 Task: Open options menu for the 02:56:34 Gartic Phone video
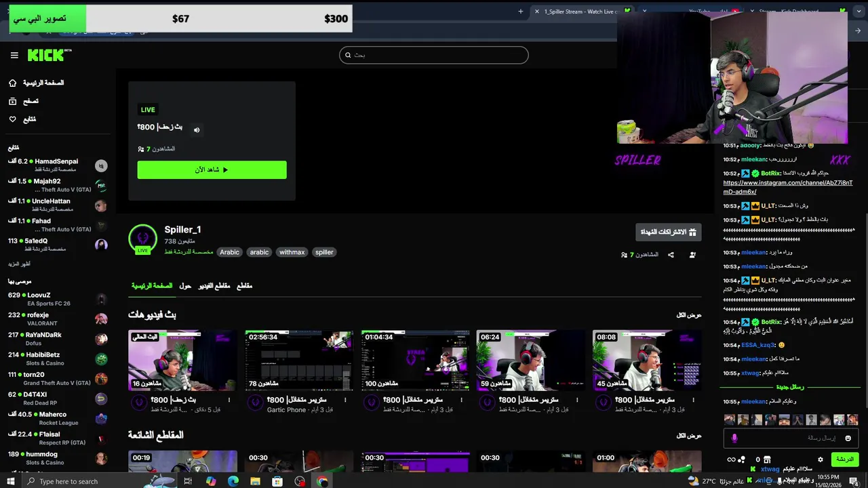[x=345, y=400]
